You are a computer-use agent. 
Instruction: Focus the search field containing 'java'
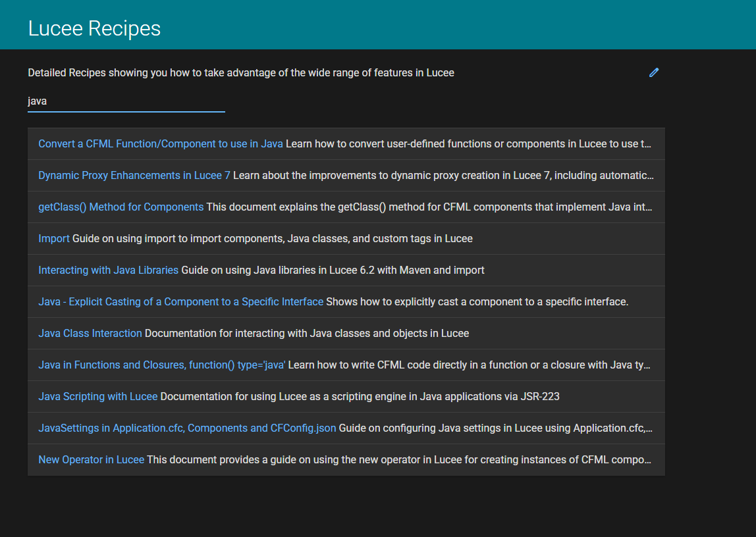pyautogui.click(x=126, y=101)
